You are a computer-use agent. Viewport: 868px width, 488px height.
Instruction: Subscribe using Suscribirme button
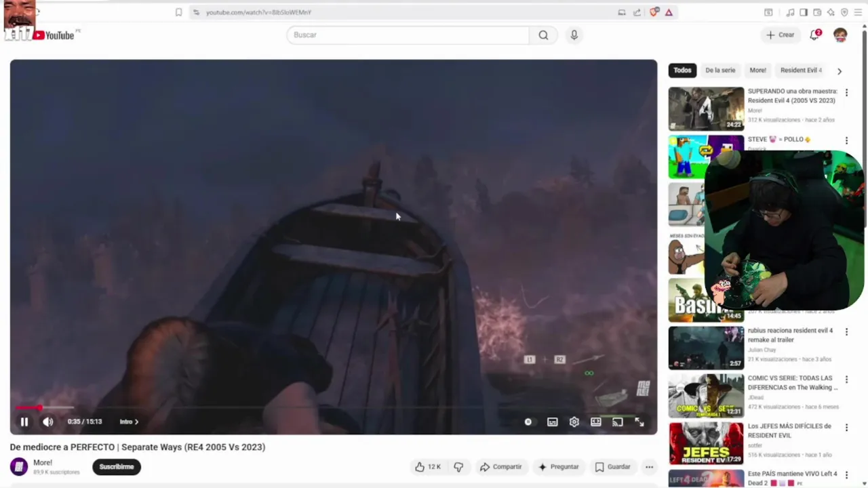pyautogui.click(x=117, y=466)
